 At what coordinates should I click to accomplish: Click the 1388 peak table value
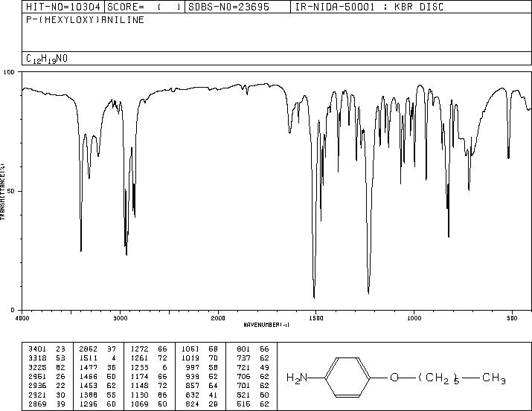pyautogui.click(x=89, y=395)
